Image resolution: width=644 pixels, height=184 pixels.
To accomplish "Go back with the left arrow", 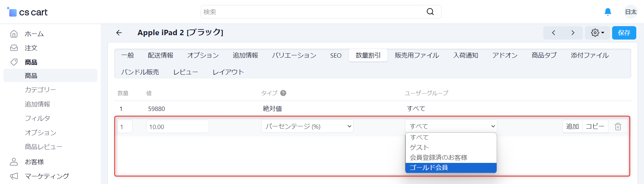I will (119, 33).
